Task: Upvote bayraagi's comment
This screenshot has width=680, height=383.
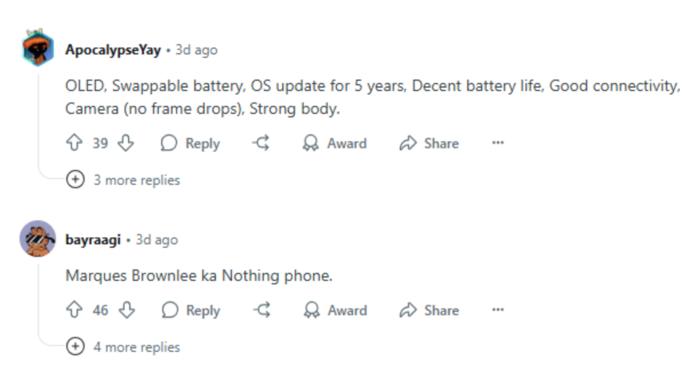Action: click(x=74, y=310)
